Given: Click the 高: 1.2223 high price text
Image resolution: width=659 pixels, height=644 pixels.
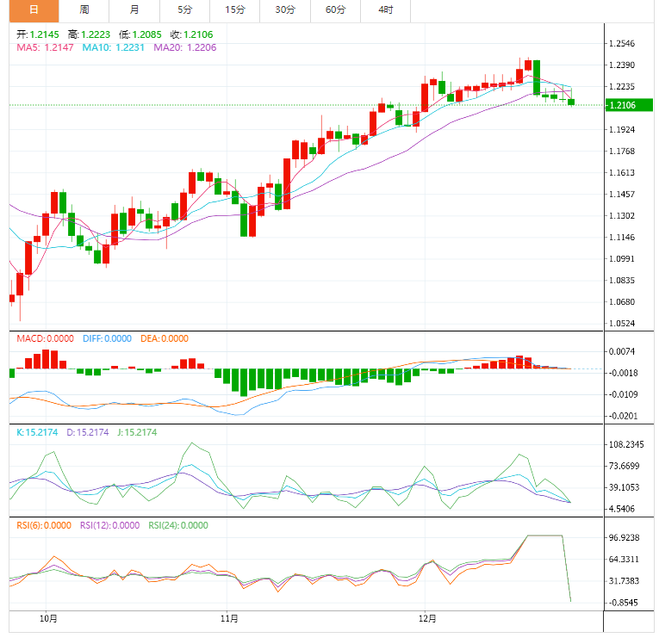Looking at the screenshot, I should (x=89, y=34).
